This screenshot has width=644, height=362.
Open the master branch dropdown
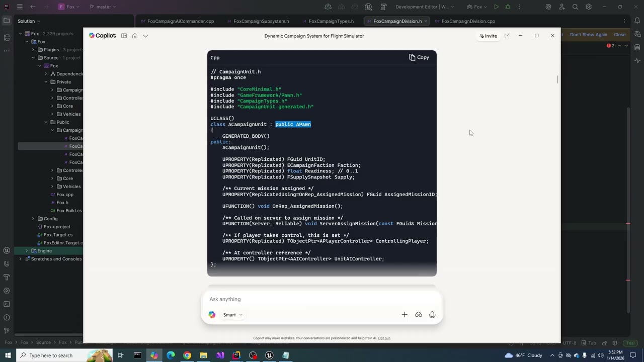click(x=103, y=7)
